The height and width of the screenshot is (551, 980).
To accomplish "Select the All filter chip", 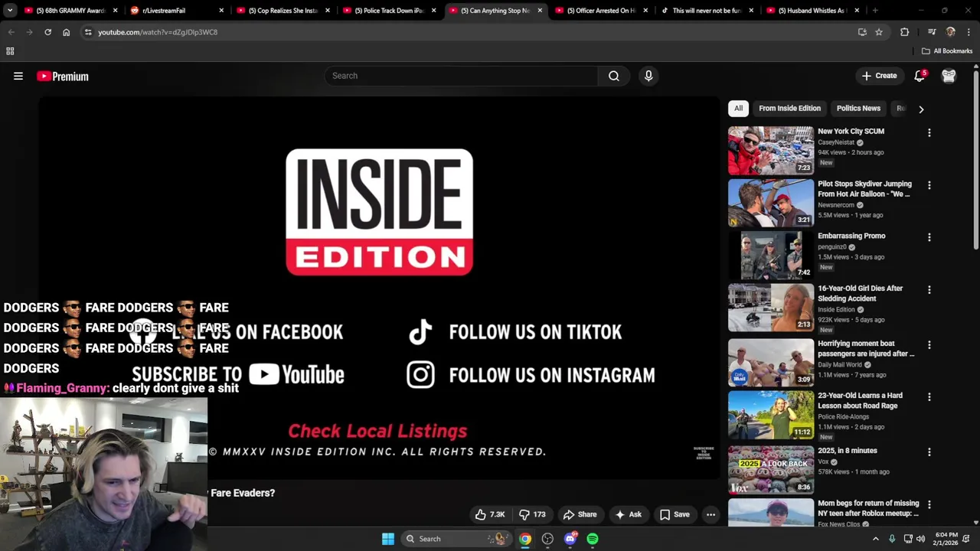I will pyautogui.click(x=738, y=109).
